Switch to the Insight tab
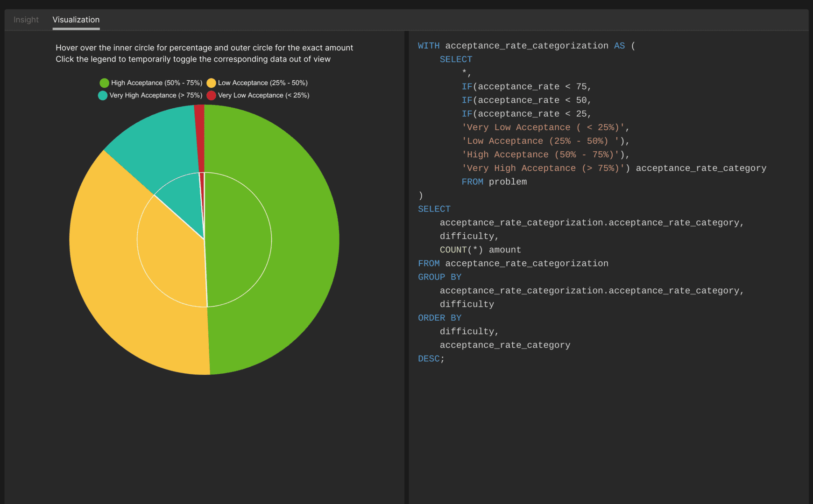 pos(26,20)
